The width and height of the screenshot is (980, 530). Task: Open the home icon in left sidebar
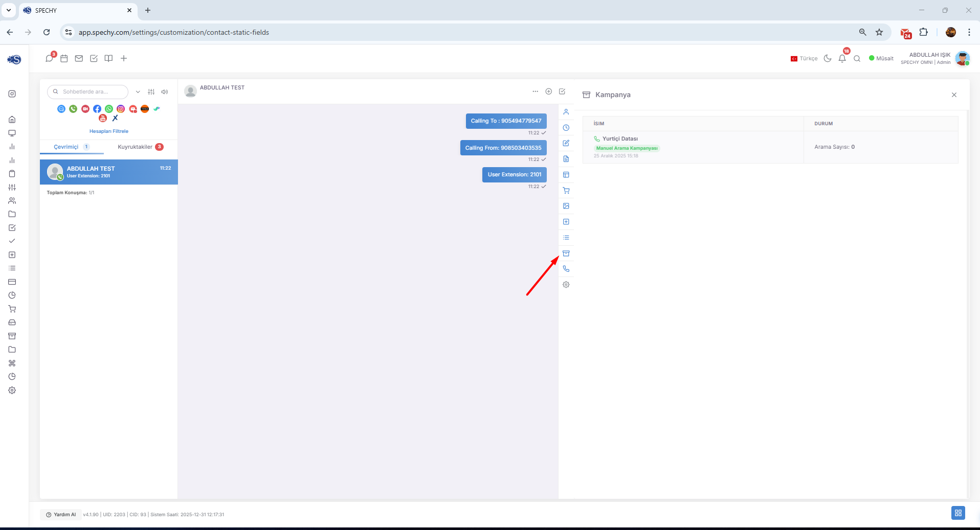pyautogui.click(x=12, y=120)
